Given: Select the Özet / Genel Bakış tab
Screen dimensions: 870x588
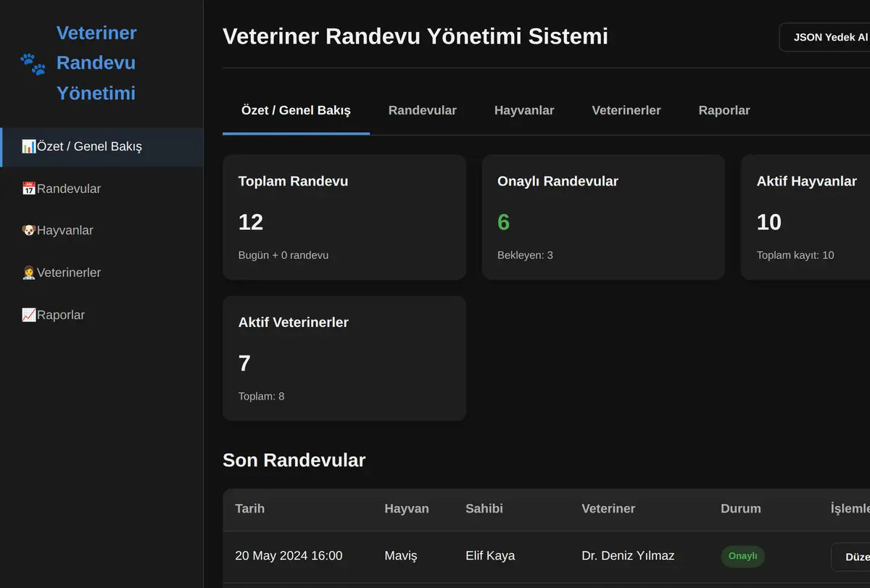Looking at the screenshot, I should [296, 110].
